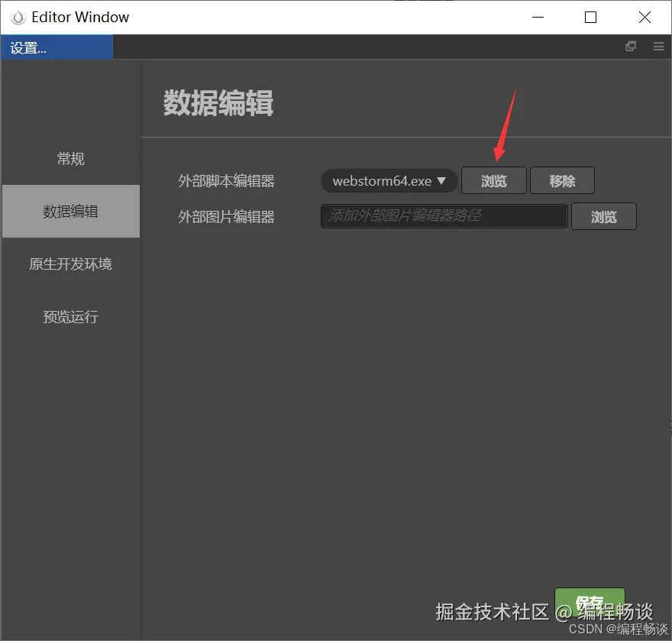Click the 外部脚本编辑器 label

click(226, 181)
